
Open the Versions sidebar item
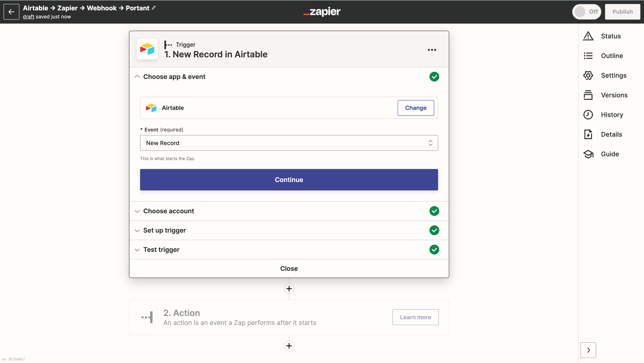pyautogui.click(x=614, y=95)
